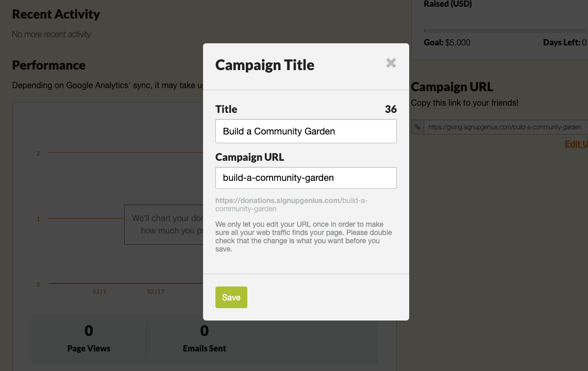Edit the Campaign URL slug field

pos(306,178)
